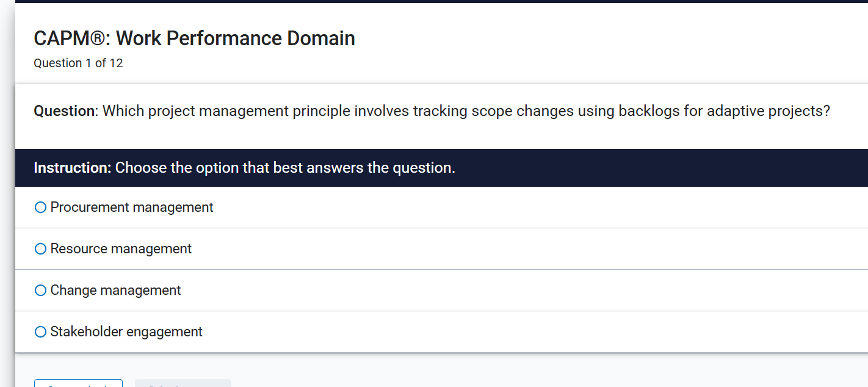868x387 pixels.
Task: Click the 'Question 1 of 12' counter
Action: [78, 63]
